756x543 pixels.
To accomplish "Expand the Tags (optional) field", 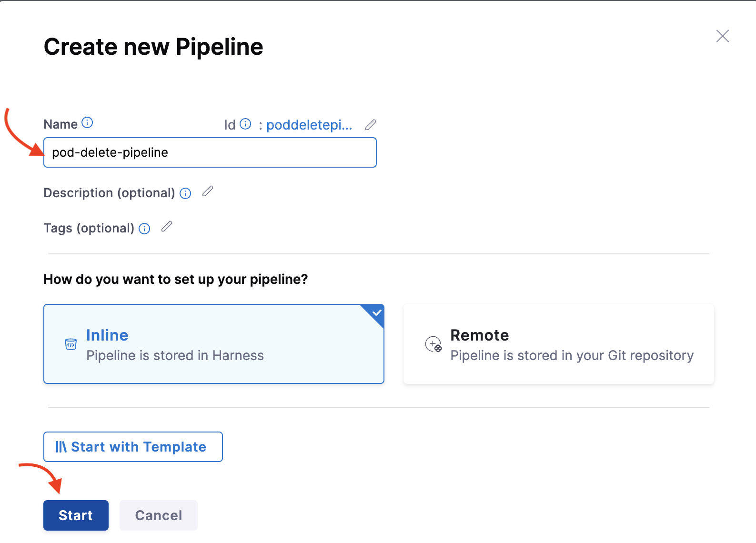I will click(89, 228).
